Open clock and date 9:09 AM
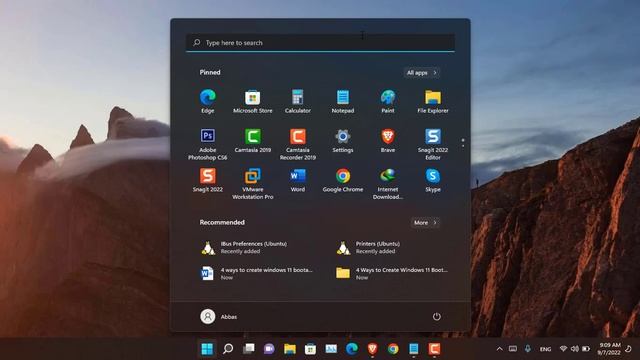This screenshot has width=640, height=360. click(609, 349)
